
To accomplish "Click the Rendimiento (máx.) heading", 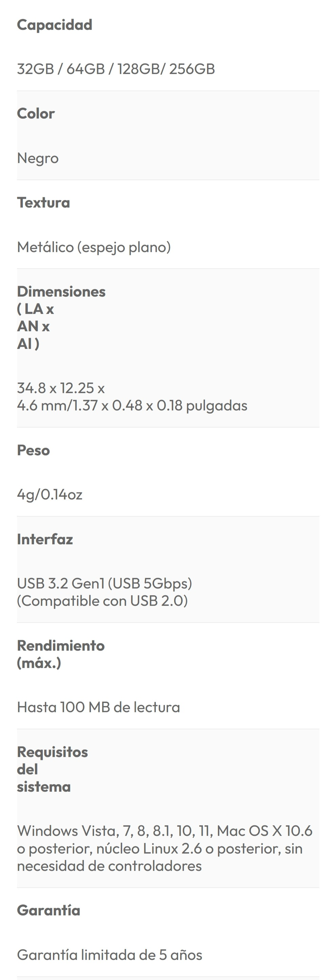I will (x=60, y=654).
